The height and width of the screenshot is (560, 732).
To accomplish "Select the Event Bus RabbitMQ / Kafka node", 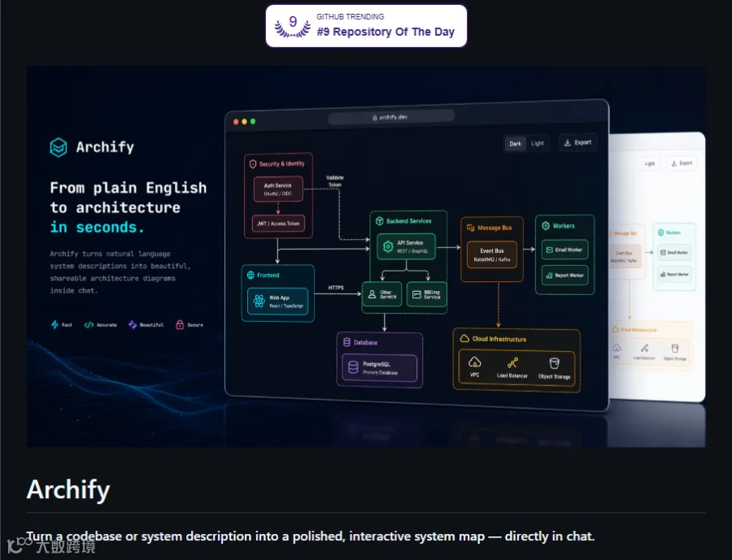I will [x=492, y=254].
